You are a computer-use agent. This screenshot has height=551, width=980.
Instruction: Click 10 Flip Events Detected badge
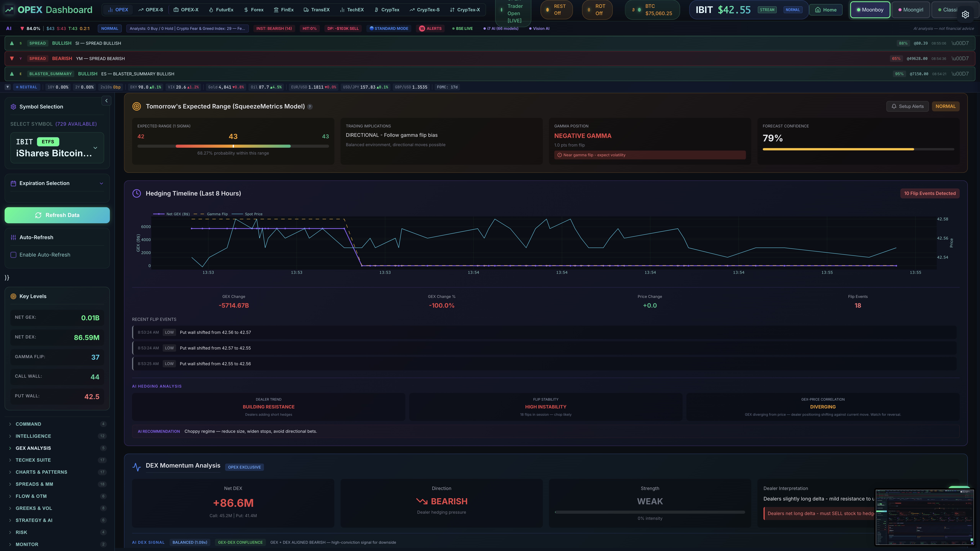[930, 194]
